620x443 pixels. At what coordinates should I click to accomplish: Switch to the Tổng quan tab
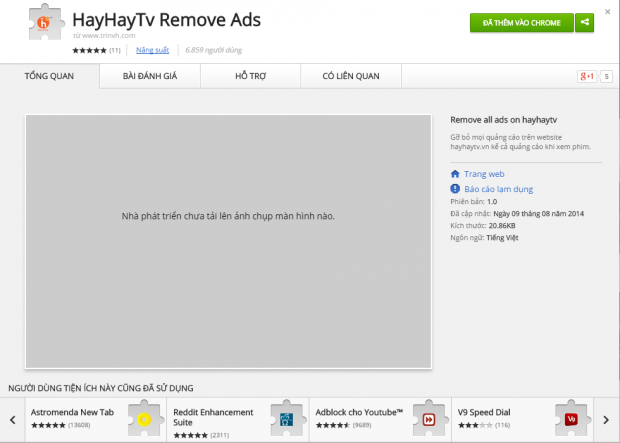tap(49, 76)
